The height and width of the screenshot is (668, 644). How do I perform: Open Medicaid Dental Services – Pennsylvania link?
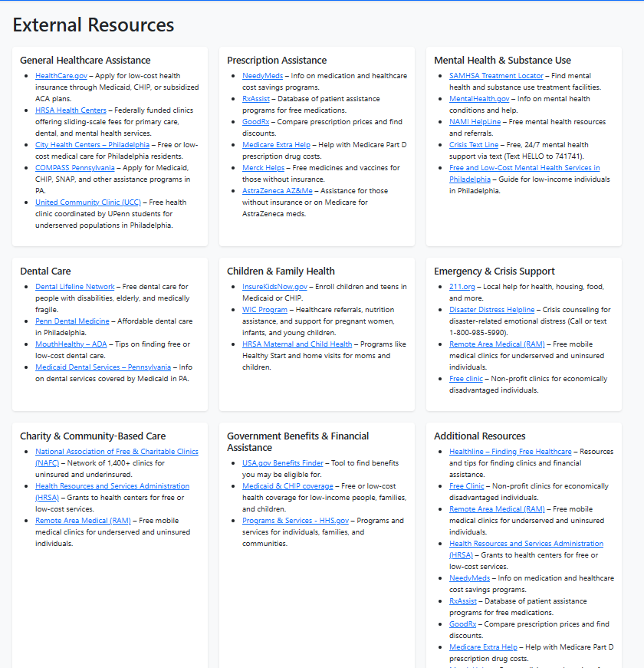tap(103, 367)
